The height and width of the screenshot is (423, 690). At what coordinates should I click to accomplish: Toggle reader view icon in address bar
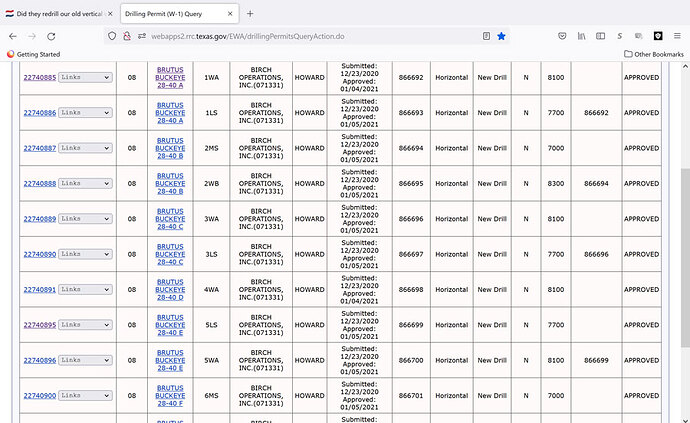483,35
